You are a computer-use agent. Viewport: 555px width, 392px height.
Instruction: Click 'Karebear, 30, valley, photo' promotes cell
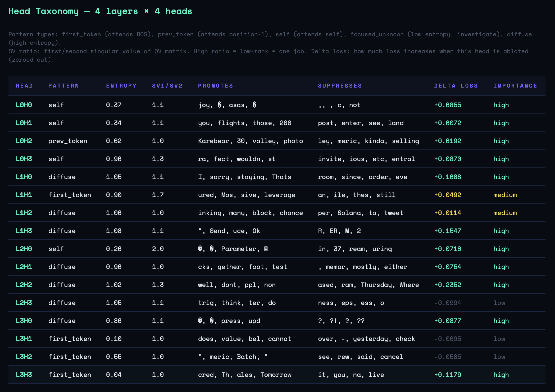[x=250, y=141]
